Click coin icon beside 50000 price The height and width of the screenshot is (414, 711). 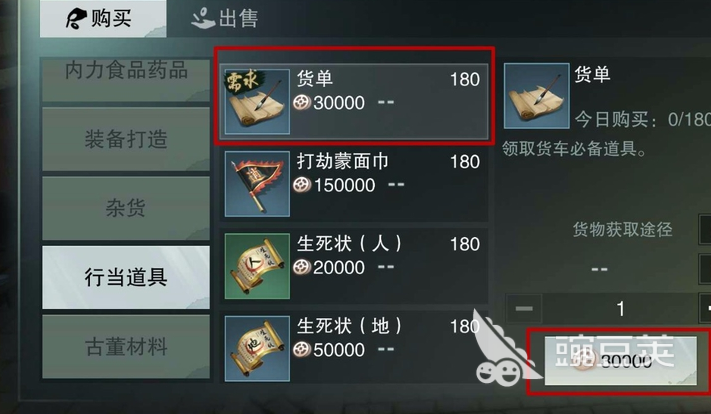pos(302,350)
